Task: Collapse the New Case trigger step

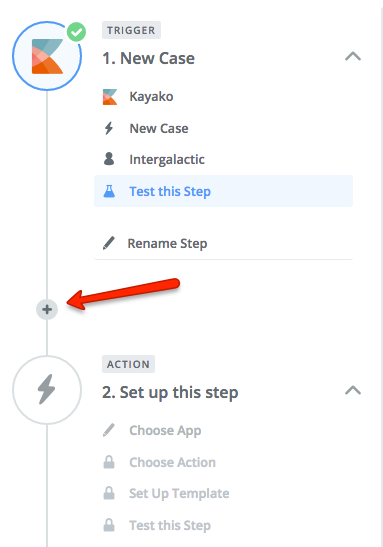Action: pyautogui.click(x=353, y=57)
